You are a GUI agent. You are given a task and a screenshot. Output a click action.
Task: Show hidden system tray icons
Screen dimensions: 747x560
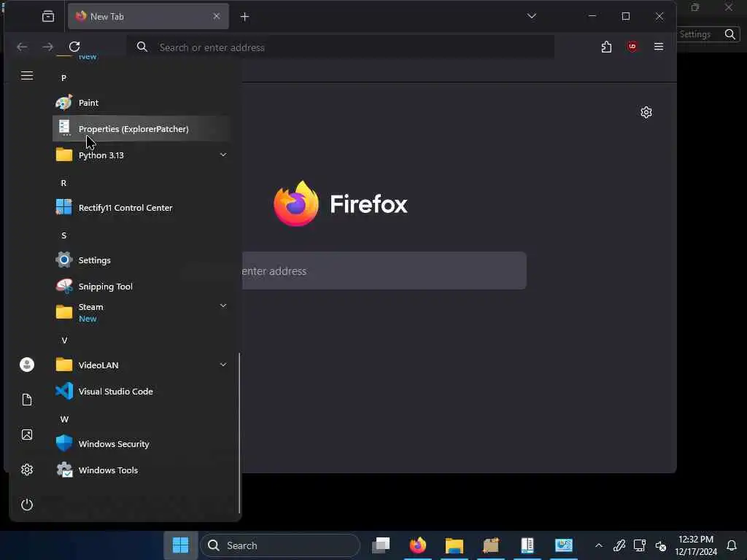tap(599, 545)
